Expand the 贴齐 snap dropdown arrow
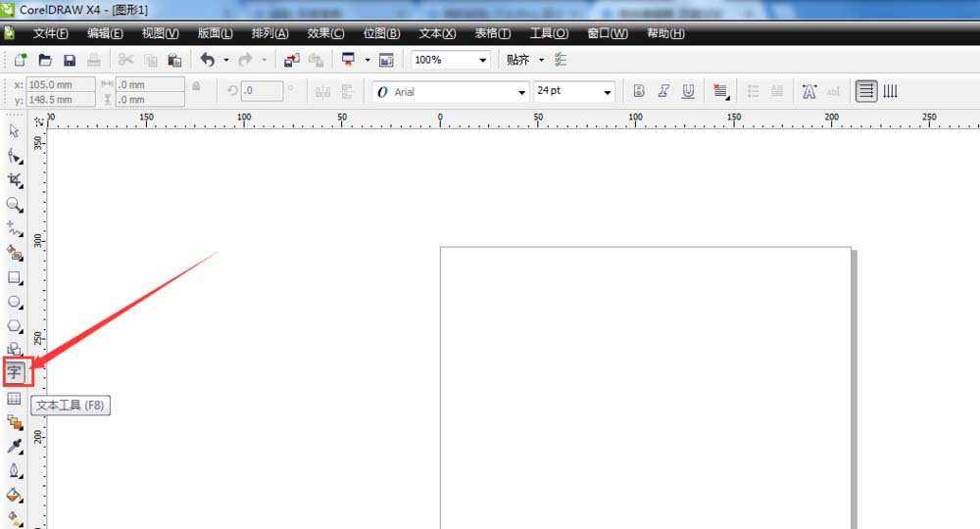The image size is (980, 529). coord(541,60)
